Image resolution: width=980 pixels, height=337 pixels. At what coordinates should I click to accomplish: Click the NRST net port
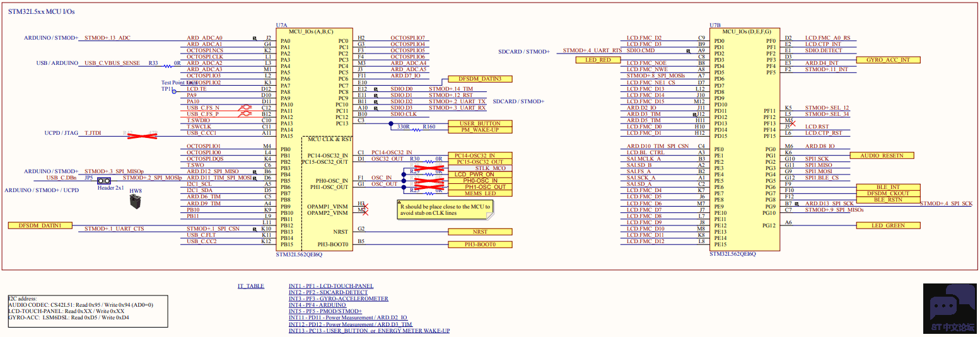pos(480,232)
